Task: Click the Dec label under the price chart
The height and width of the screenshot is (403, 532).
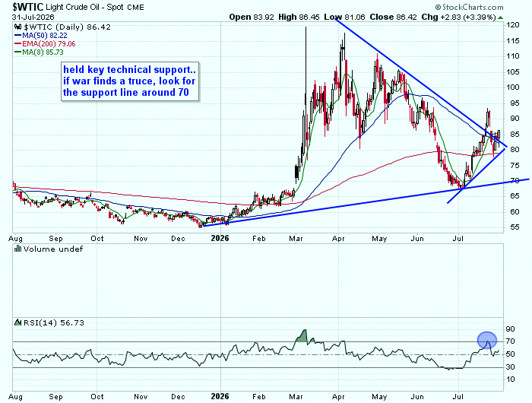Action: [178, 239]
